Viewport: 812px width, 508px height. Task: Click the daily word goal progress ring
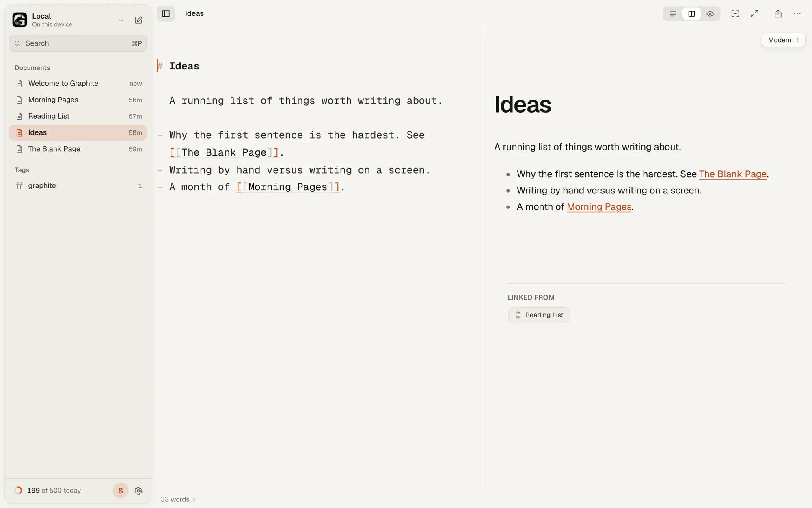click(18, 491)
